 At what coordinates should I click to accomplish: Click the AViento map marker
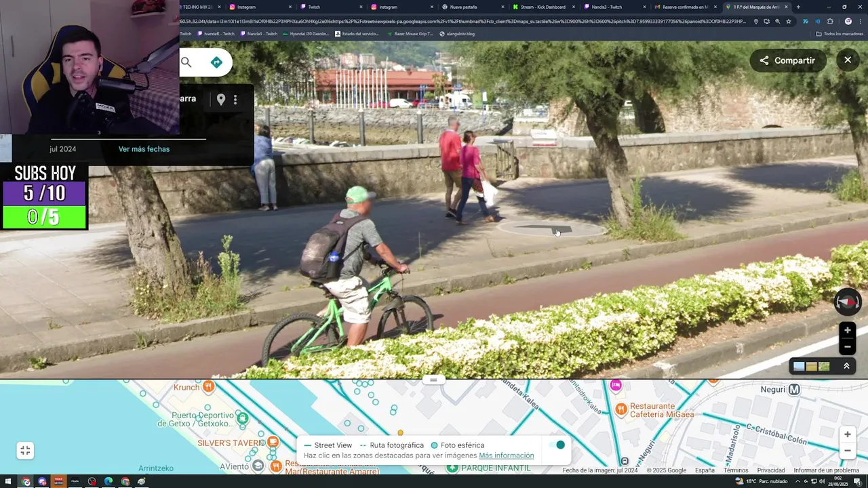[258, 466]
